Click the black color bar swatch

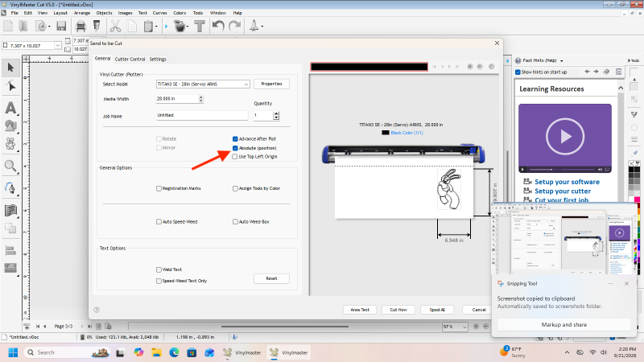point(369,67)
